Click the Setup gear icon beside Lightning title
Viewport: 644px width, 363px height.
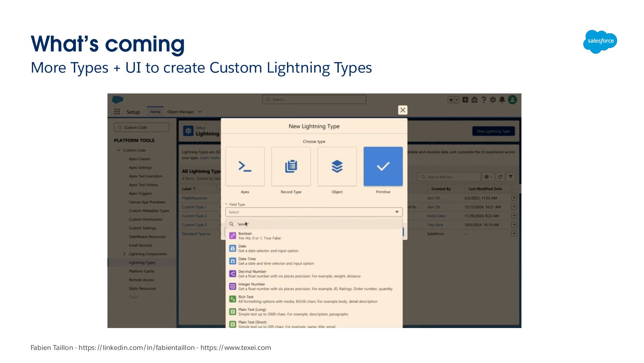(188, 131)
